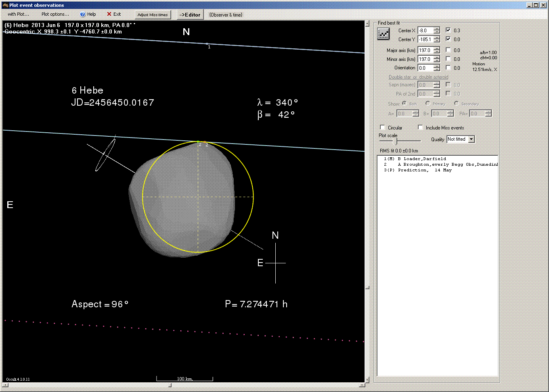Click the application icon in the title bar
The width and height of the screenshot is (549, 392).
5,5
